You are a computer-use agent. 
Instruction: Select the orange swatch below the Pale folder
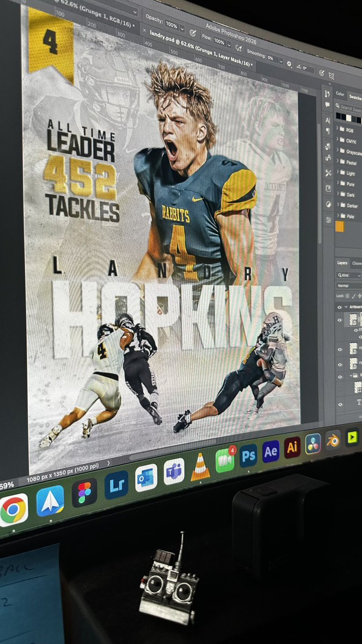click(339, 226)
